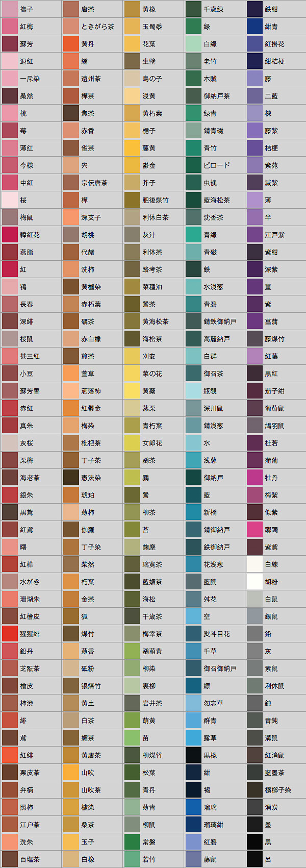This screenshot has width=306, height=868.
Task: Click the 水浅葱 color name label
Action: [x=213, y=287]
